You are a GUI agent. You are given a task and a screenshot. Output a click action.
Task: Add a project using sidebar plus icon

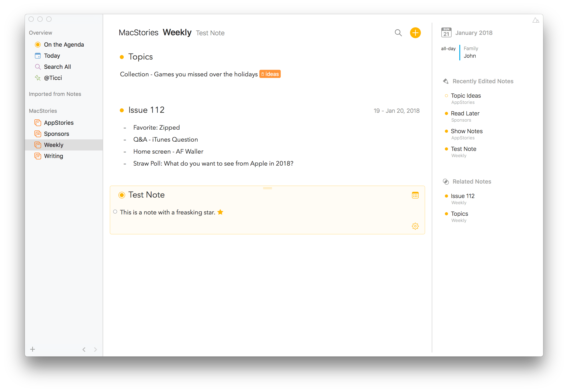(32, 349)
